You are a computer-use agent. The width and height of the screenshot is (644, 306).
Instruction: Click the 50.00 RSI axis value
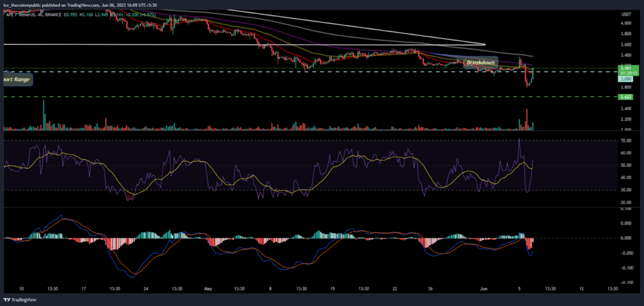(626, 166)
